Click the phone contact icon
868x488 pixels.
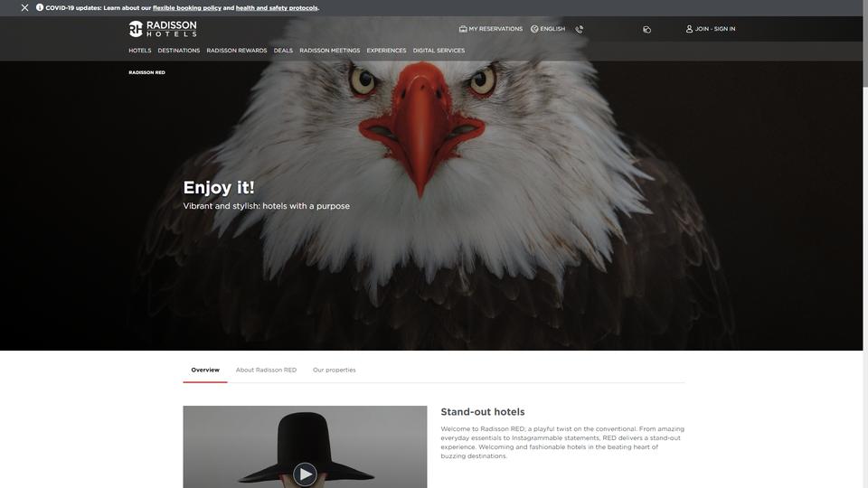579,29
